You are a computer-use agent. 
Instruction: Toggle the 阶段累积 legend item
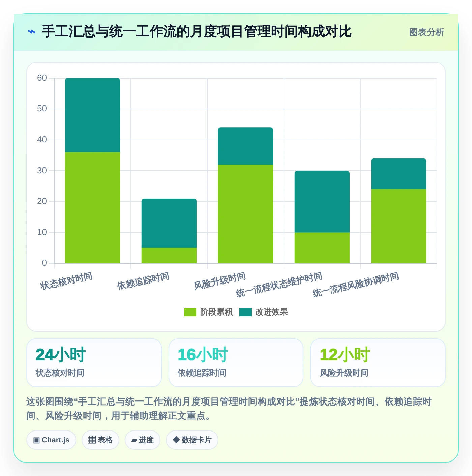208,312
